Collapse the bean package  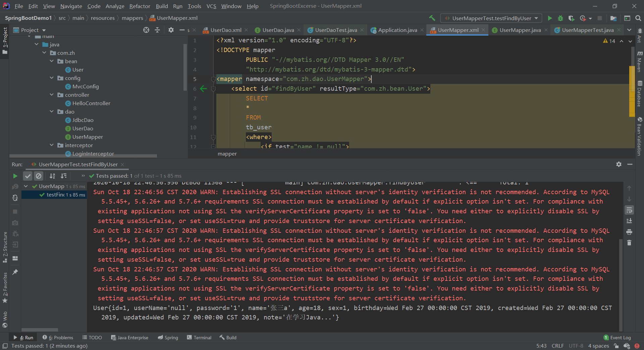[x=52, y=61]
